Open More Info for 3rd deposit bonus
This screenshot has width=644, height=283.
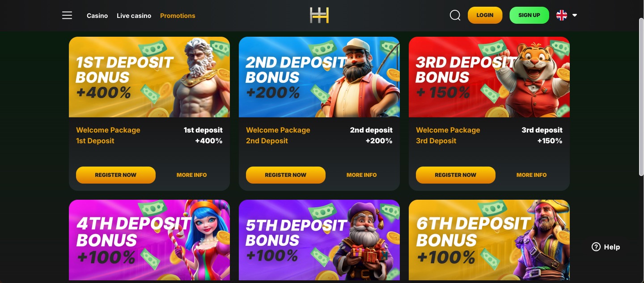[531, 175]
